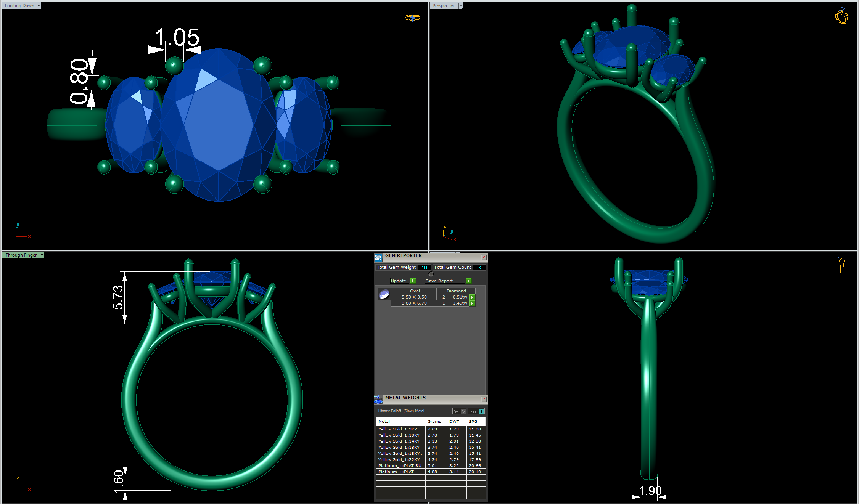859x504 pixels.
Task: Click the side-view ring icon in bottom-right viewport
Action: (841, 265)
